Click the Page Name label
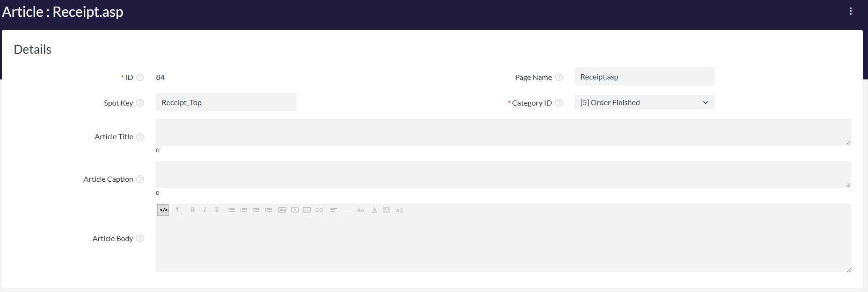The width and height of the screenshot is (868, 292). pyautogui.click(x=533, y=78)
